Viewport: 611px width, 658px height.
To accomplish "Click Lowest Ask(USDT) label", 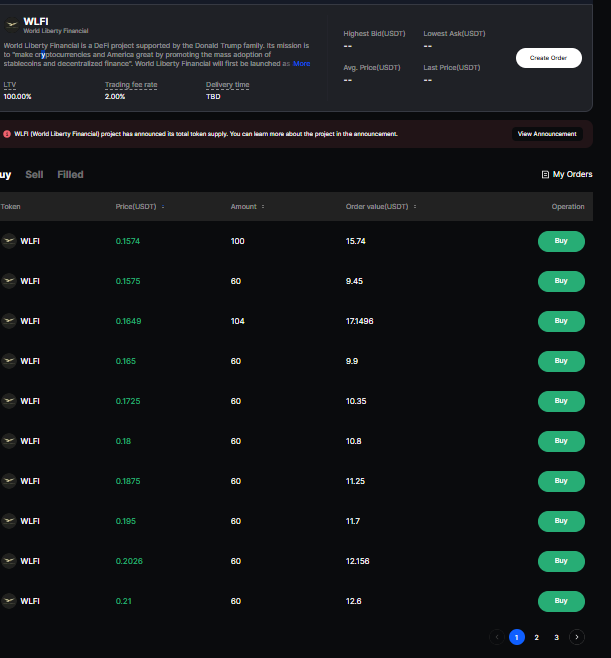I will 454,34.
